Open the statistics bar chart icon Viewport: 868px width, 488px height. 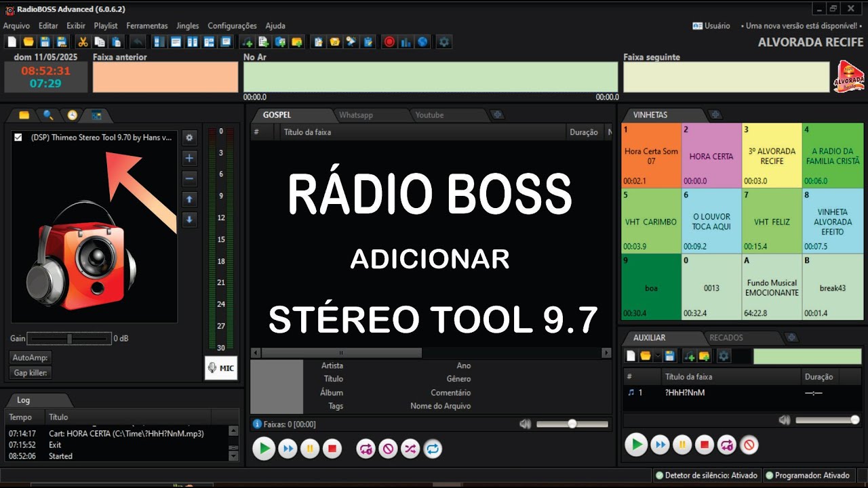pos(406,42)
